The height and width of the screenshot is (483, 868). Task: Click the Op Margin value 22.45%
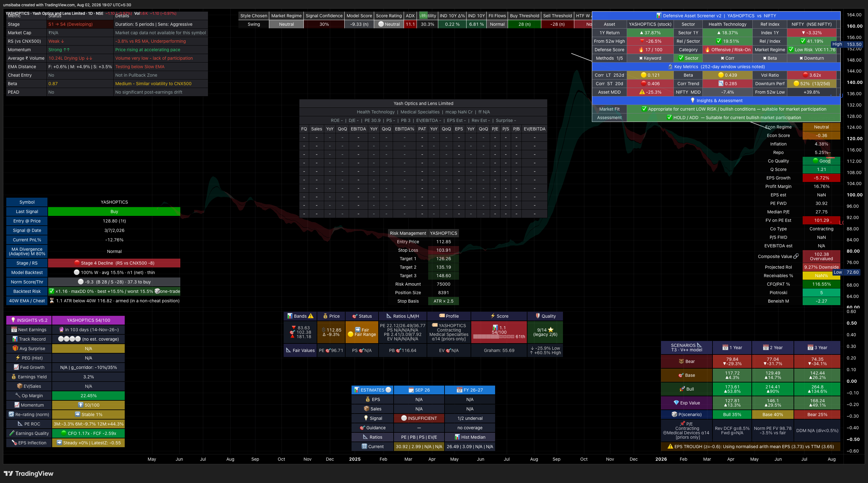(x=89, y=396)
